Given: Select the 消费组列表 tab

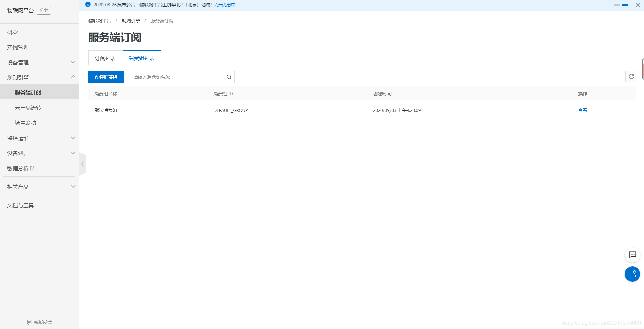Looking at the screenshot, I should click(x=142, y=58).
